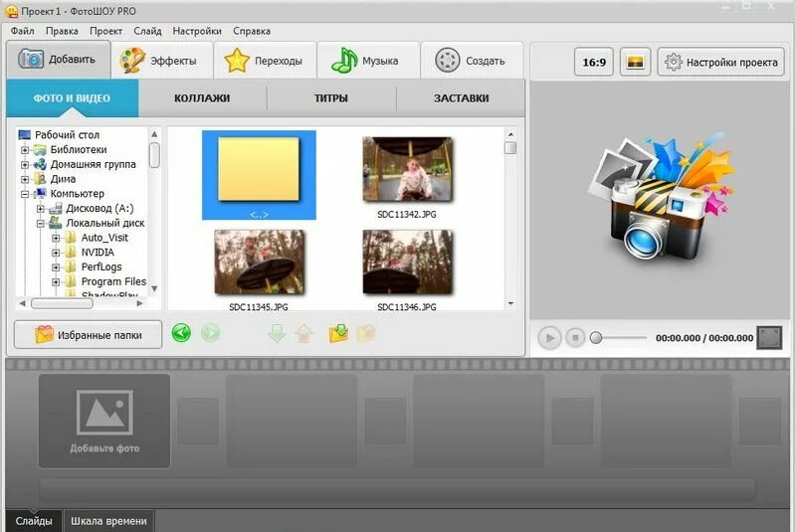Switch to the Шкала времени tab

(108, 521)
